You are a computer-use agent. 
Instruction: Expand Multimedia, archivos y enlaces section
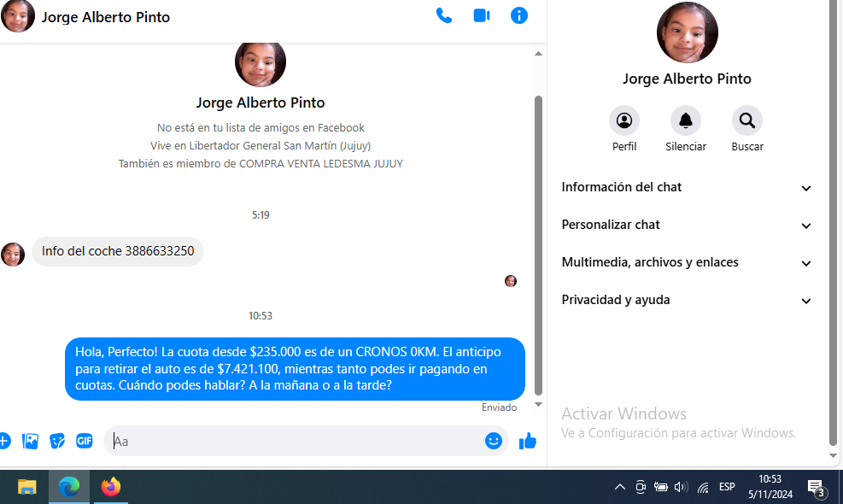click(687, 262)
